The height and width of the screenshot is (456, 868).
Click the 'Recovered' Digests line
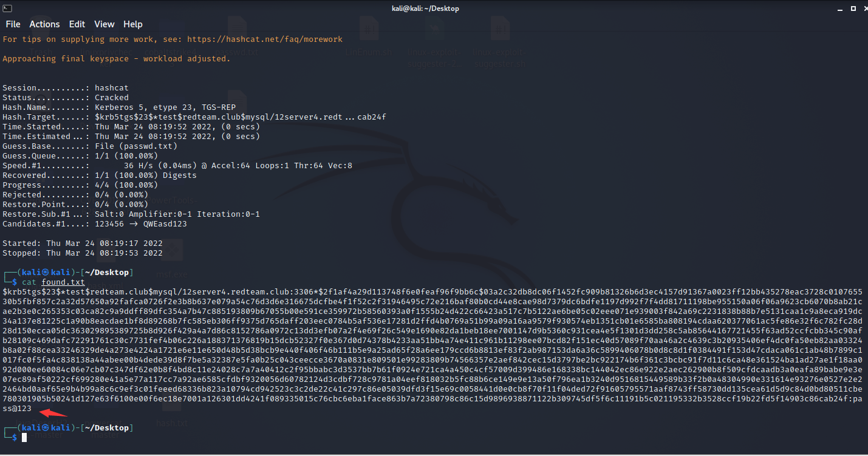[100, 175]
